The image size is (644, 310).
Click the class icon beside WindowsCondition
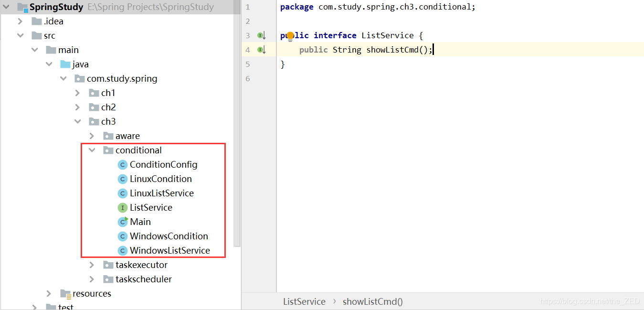122,236
